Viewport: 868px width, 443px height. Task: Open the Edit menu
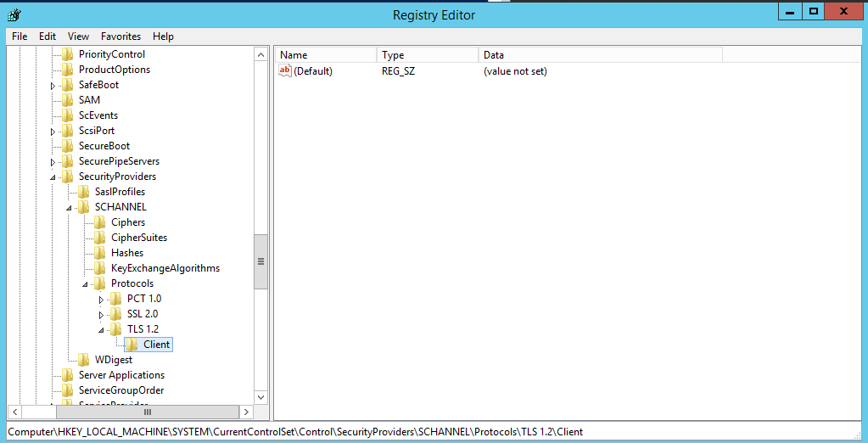coord(48,36)
